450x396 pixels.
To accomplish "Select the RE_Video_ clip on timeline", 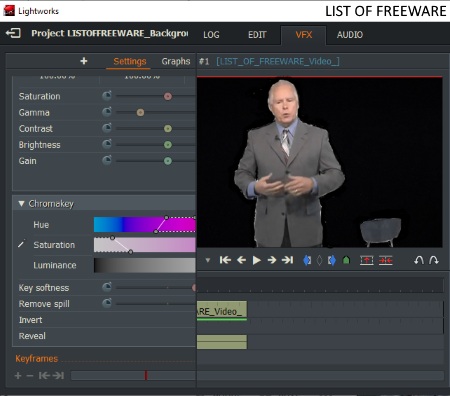I will click(222, 311).
